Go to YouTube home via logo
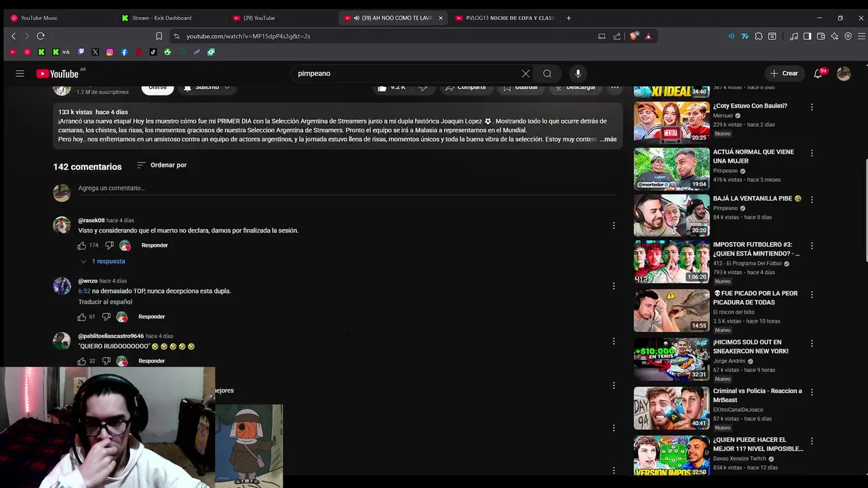This screenshot has height=488, width=868. point(58,73)
